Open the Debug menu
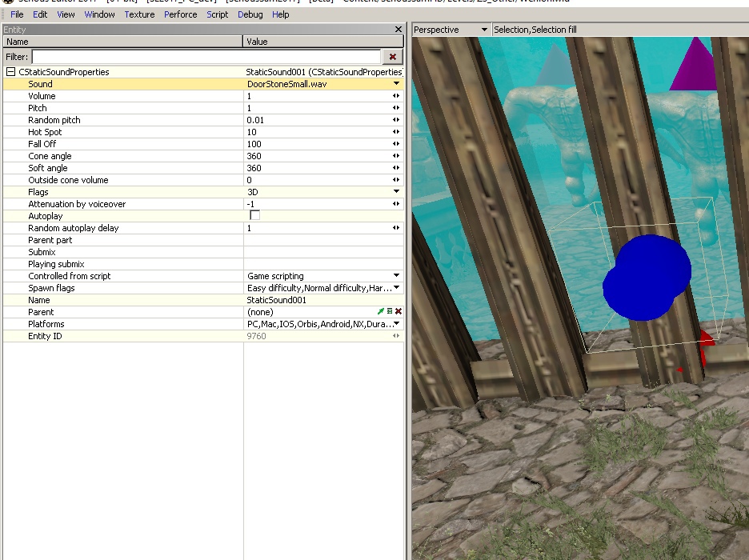This screenshot has height=560, width=749. pyautogui.click(x=250, y=14)
